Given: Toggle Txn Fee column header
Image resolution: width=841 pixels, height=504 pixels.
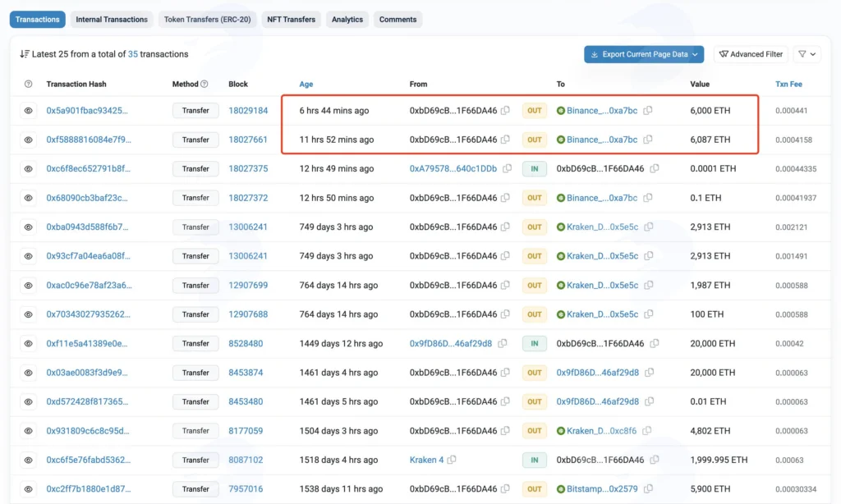Looking at the screenshot, I should click(788, 85).
